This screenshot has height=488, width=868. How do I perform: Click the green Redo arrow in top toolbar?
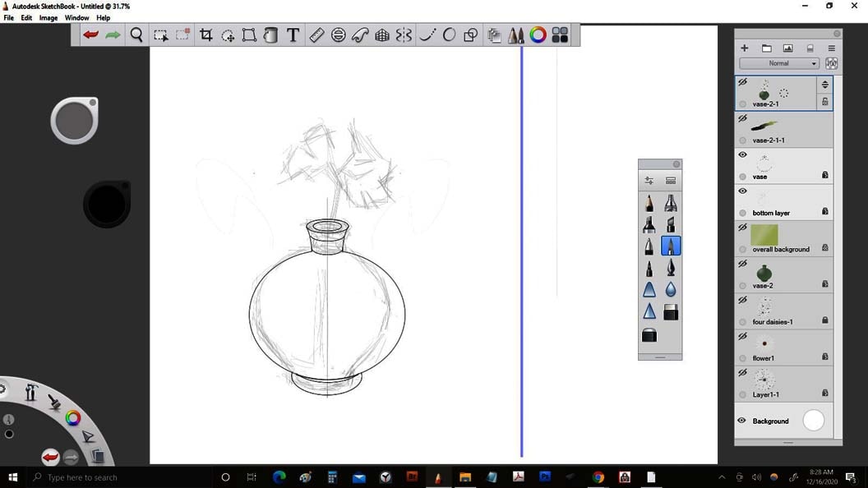click(x=113, y=35)
